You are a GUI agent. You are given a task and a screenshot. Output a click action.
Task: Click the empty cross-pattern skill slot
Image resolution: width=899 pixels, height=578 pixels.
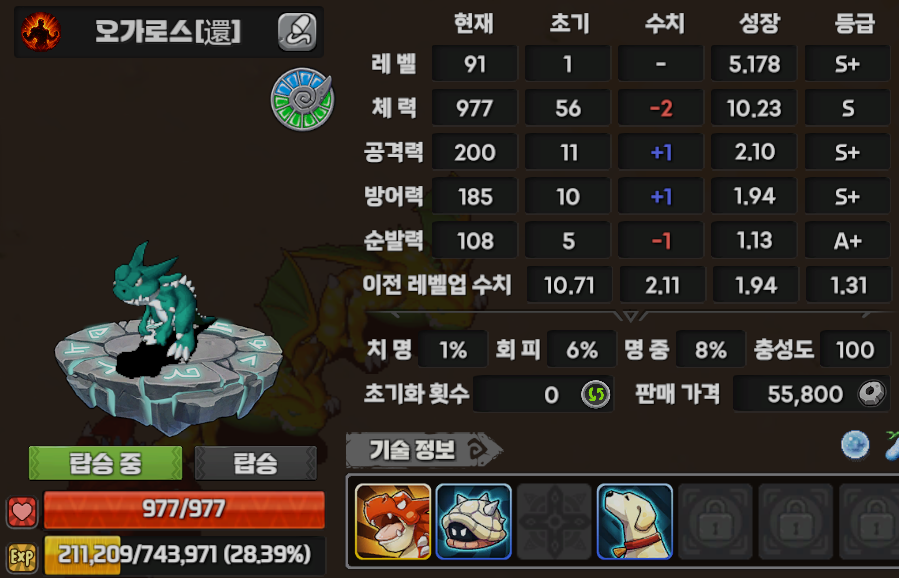(x=554, y=521)
